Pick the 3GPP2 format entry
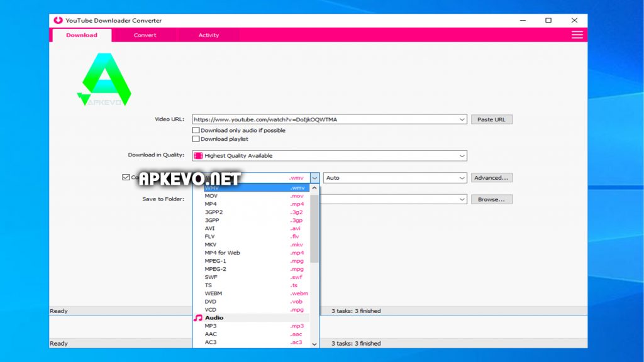 coord(252,212)
